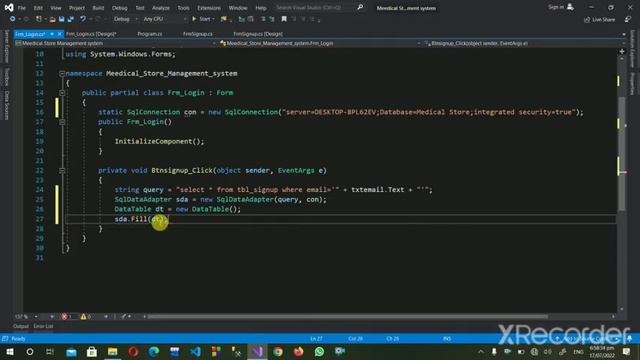Switch to FrmSignup.cs [Design] tab
Screen dimensions: 640x360
(x=258, y=34)
